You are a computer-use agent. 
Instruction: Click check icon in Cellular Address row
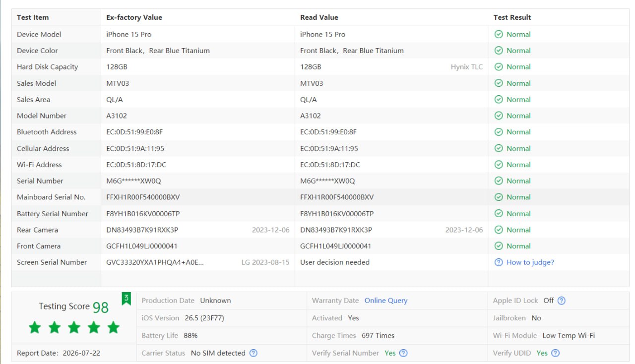[499, 148]
